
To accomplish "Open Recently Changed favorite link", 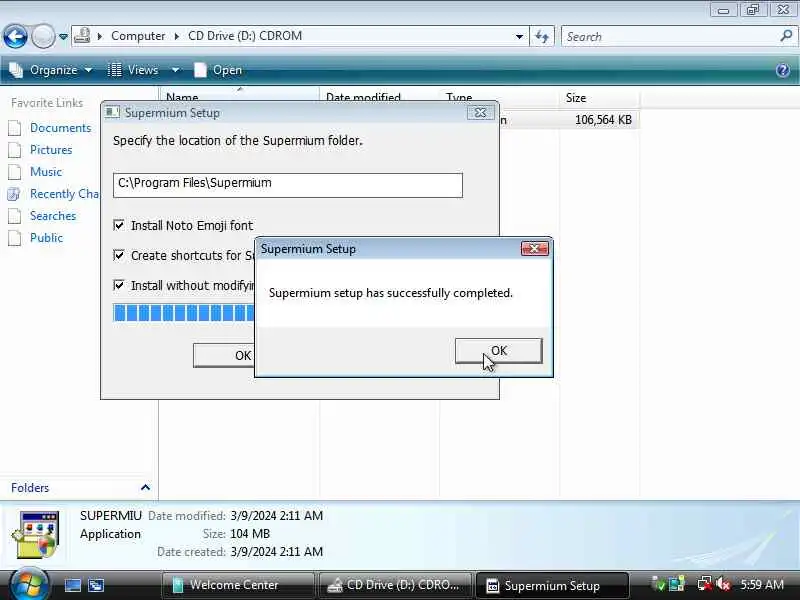I will [x=65, y=194].
